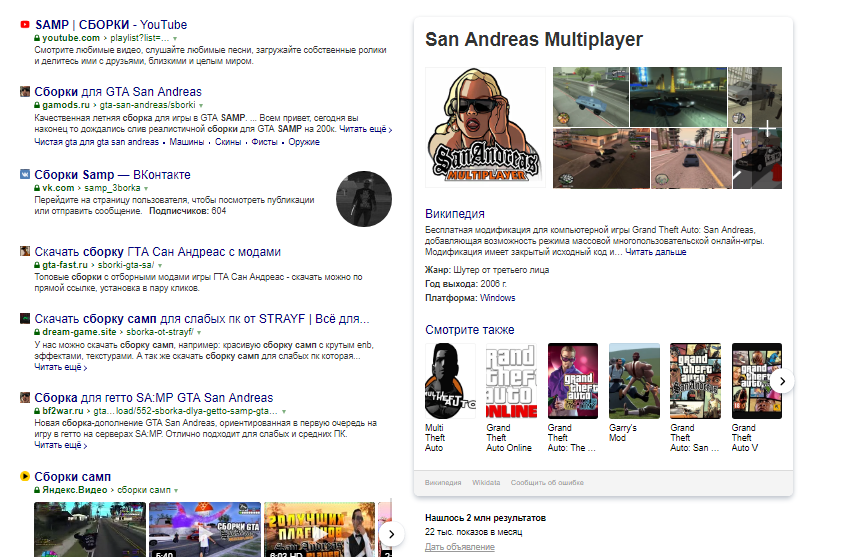Open dropdown arrow after Яндекс.Видео сборки самп

[176, 490]
